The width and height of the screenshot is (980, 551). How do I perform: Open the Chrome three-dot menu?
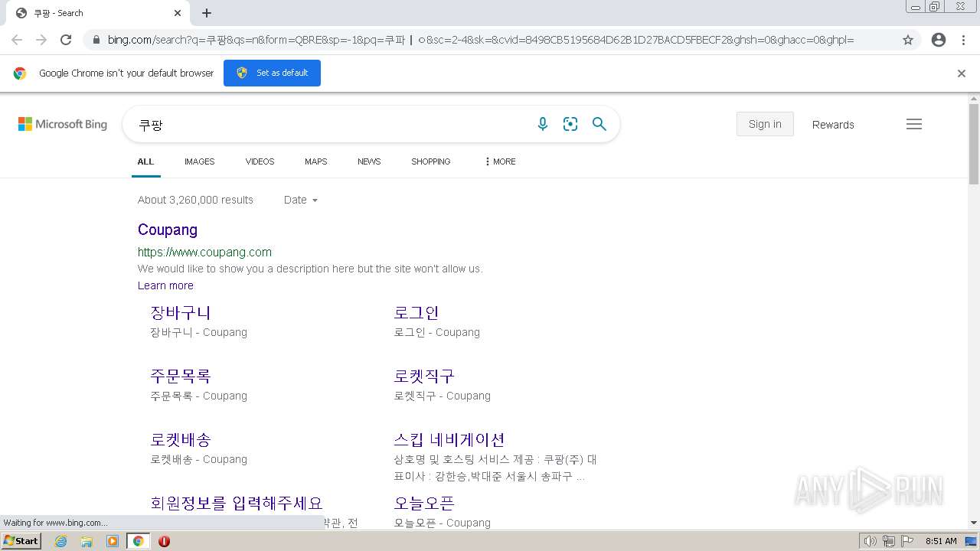963,40
